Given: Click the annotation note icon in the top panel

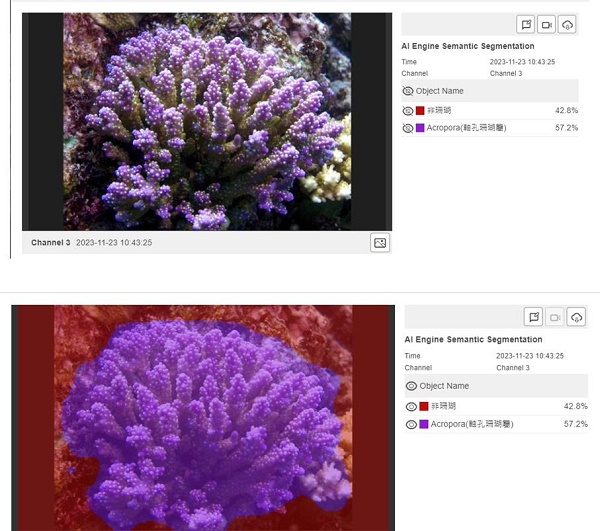Looking at the screenshot, I should coord(526,24).
